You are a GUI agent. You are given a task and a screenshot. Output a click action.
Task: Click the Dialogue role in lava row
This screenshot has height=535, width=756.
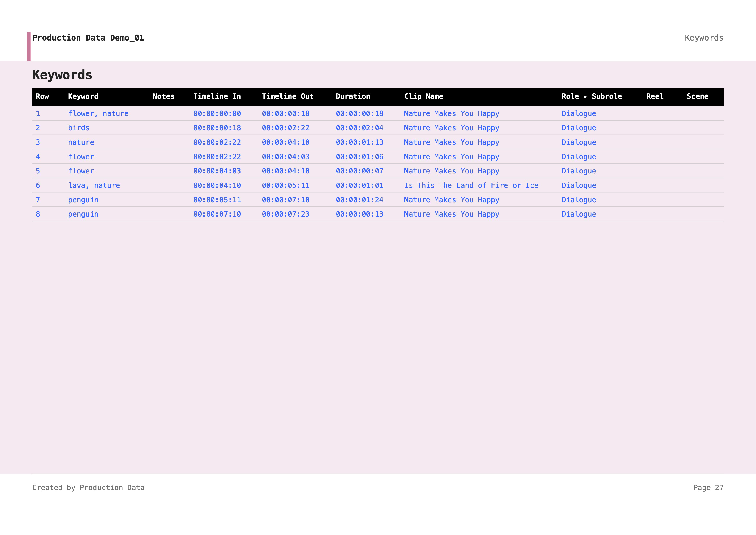tap(579, 186)
